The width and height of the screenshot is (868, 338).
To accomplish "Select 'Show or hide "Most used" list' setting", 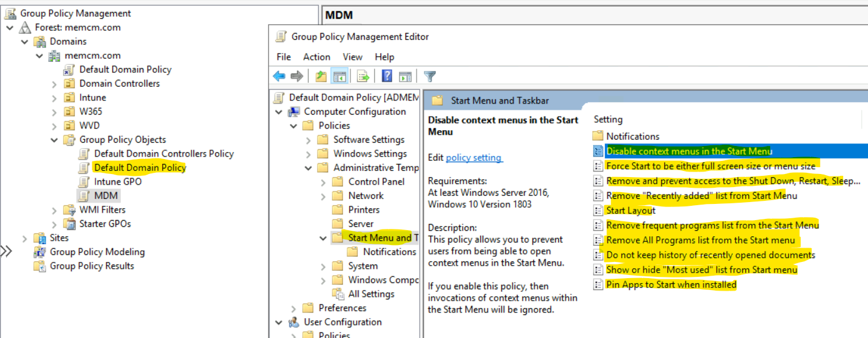I will 702,270.
